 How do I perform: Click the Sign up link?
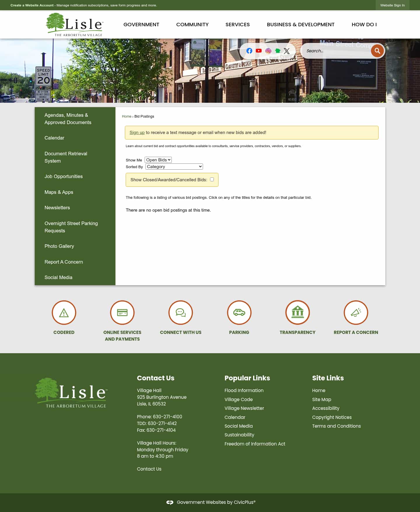click(x=137, y=133)
